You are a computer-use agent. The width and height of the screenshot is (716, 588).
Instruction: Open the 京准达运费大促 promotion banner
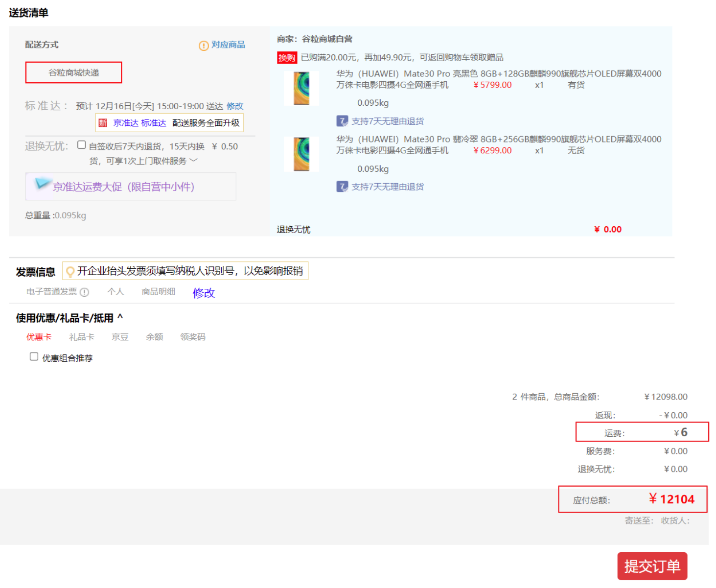[x=131, y=187]
